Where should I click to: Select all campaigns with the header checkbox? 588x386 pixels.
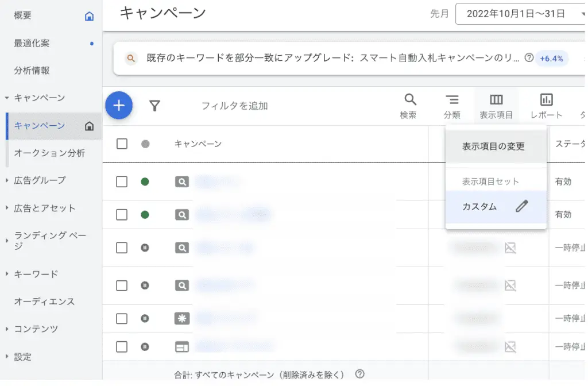coord(121,144)
